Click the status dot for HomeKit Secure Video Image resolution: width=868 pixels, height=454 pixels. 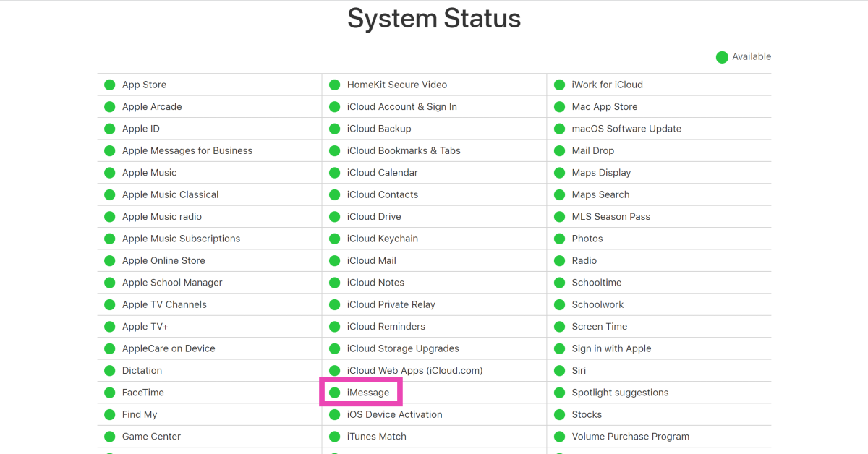(x=334, y=85)
